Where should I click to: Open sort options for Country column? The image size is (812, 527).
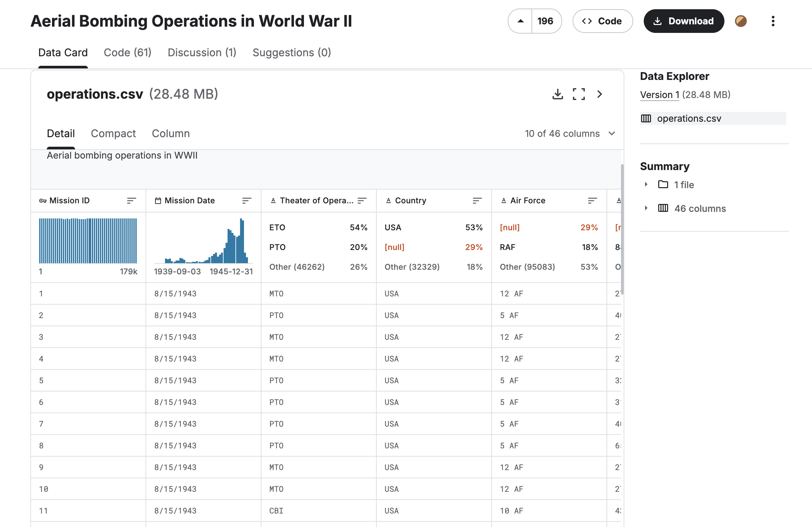pyautogui.click(x=477, y=201)
